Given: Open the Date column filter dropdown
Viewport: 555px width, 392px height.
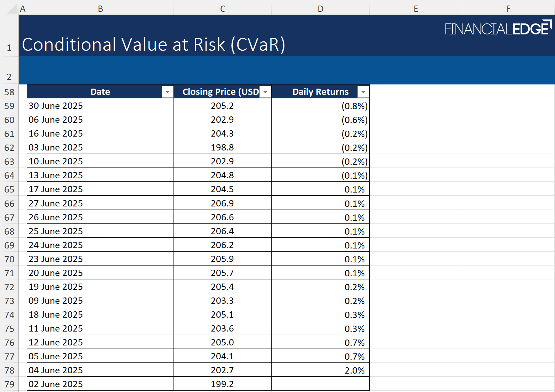Looking at the screenshot, I should (167, 92).
